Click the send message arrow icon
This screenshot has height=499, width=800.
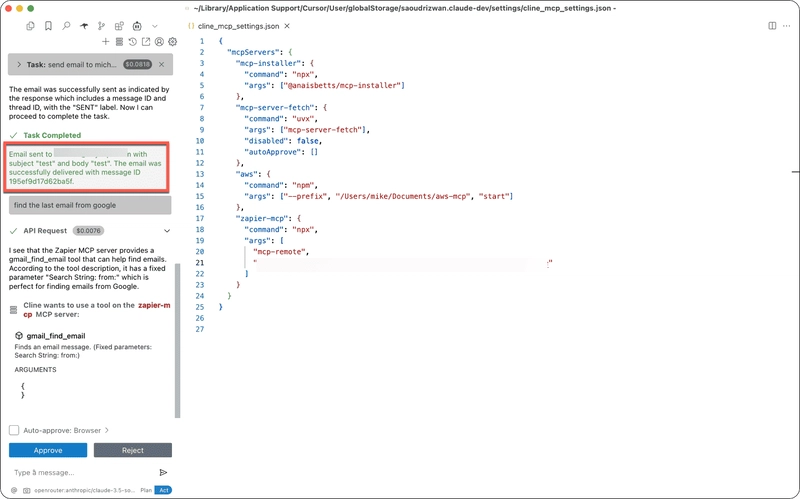[163, 472]
